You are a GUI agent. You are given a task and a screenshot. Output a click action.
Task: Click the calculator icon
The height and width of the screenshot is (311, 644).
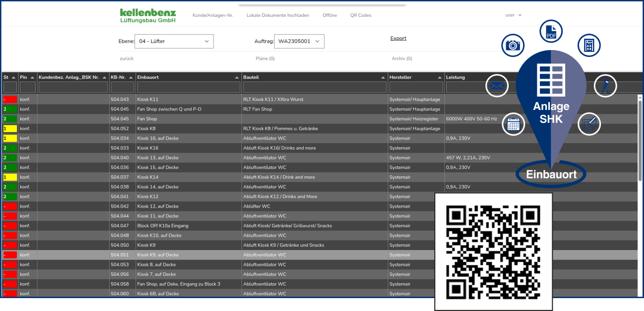(588, 46)
